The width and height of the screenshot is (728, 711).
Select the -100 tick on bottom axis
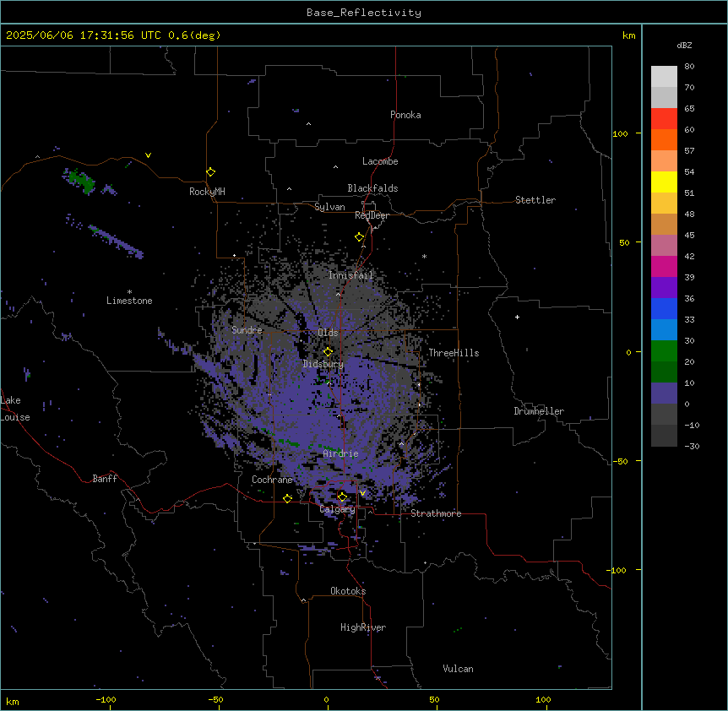[106, 699]
